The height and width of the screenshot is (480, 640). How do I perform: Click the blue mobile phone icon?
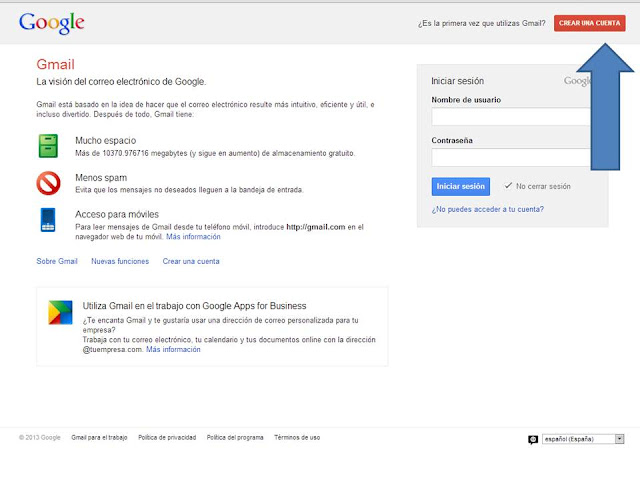coord(48,220)
